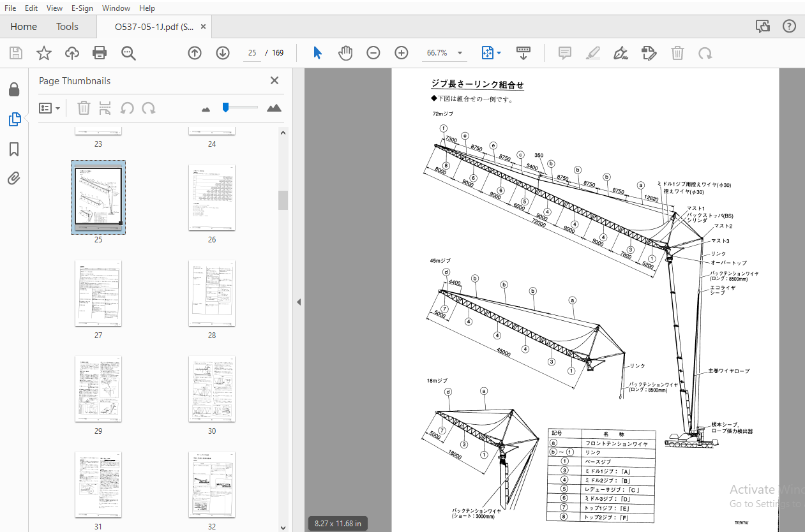Click the thumbnails panel page break scissors icon

click(x=105, y=108)
